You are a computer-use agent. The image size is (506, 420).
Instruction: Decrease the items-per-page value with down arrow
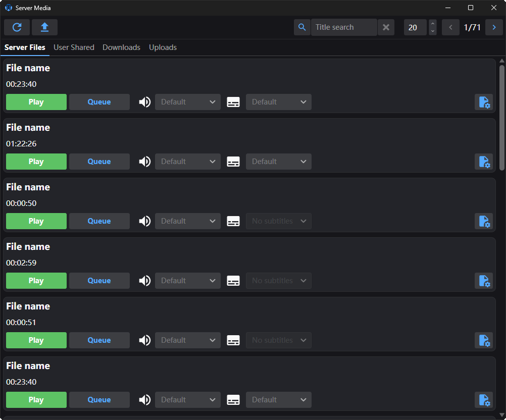(433, 31)
